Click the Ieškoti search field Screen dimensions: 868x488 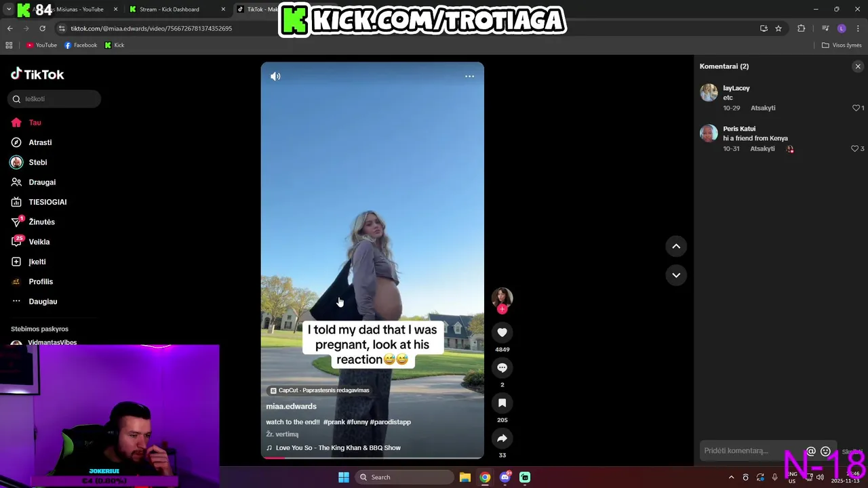(x=54, y=99)
